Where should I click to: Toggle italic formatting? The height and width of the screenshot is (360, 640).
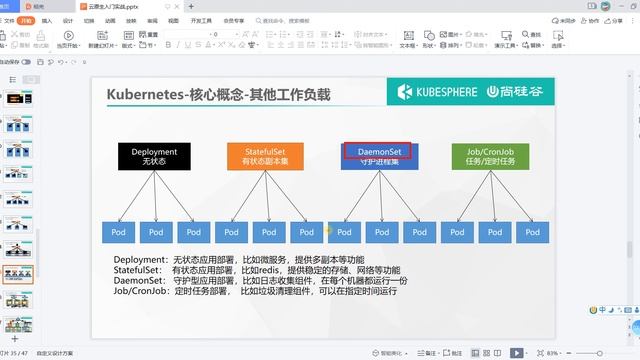(178, 45)
